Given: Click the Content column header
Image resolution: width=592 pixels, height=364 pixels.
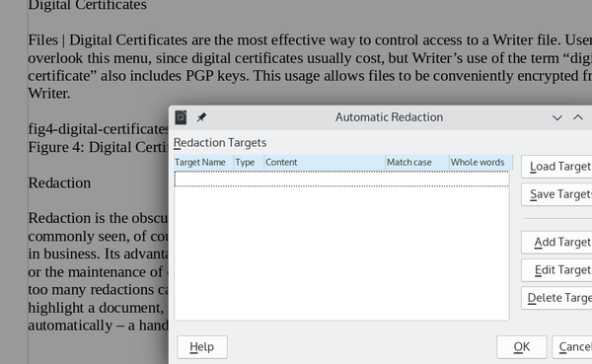Looking at the screenshot, I should (x=325, y=163).
